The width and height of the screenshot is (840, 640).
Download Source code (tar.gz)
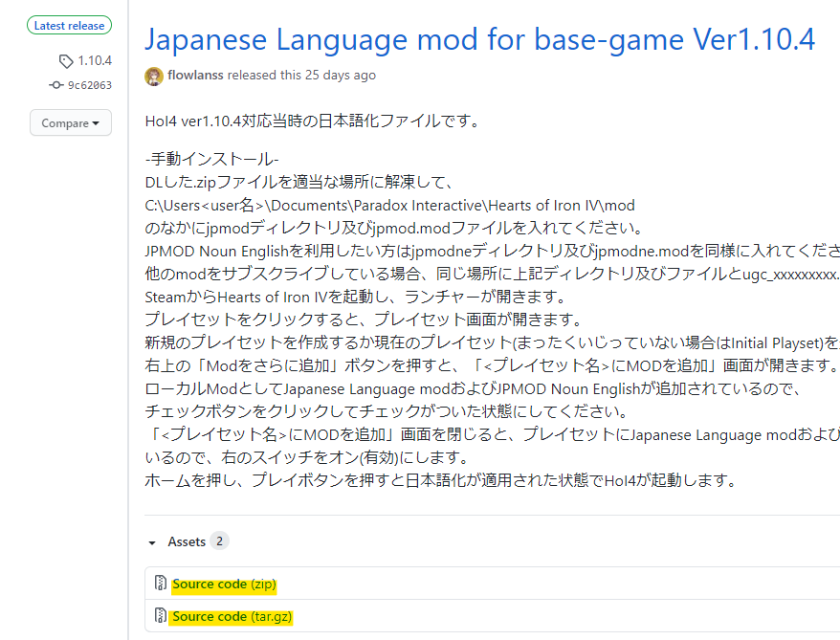pyautogui.click(x=232, y=616)
